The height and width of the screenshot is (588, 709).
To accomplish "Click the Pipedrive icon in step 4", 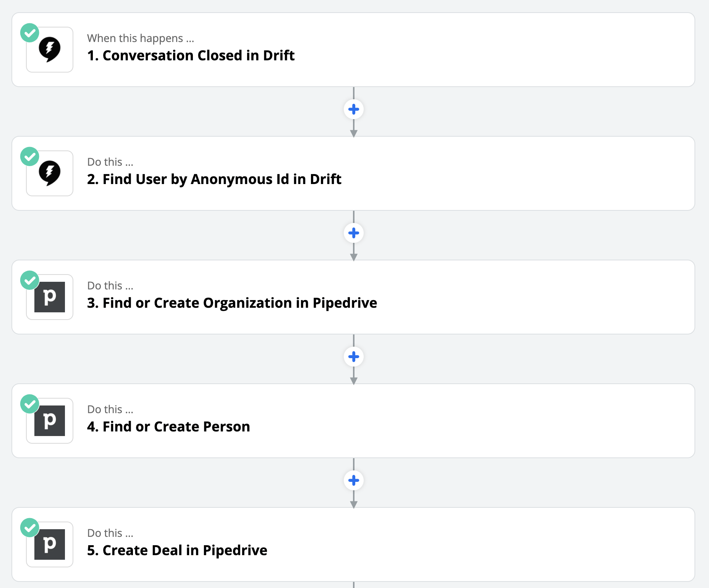I will click(50, 421).
